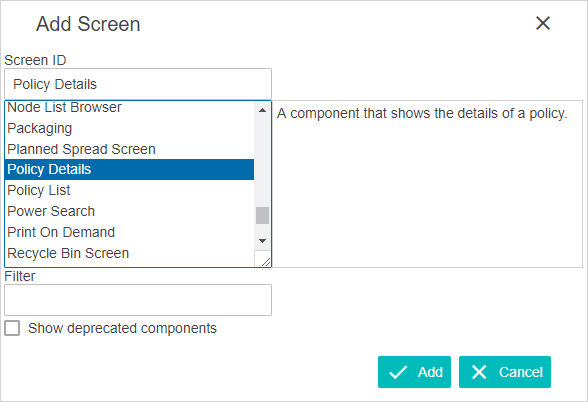Click the Show deprecated components label

click(122, 328)
